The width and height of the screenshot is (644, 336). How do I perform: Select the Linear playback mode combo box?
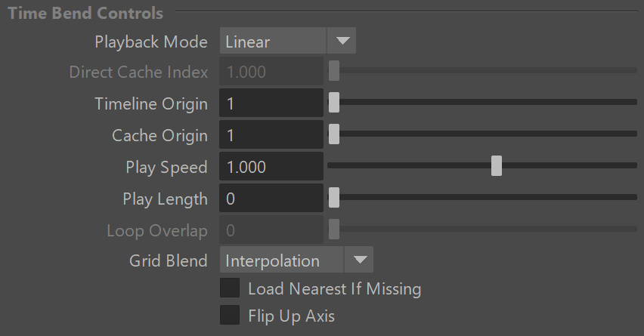[288, 41]
